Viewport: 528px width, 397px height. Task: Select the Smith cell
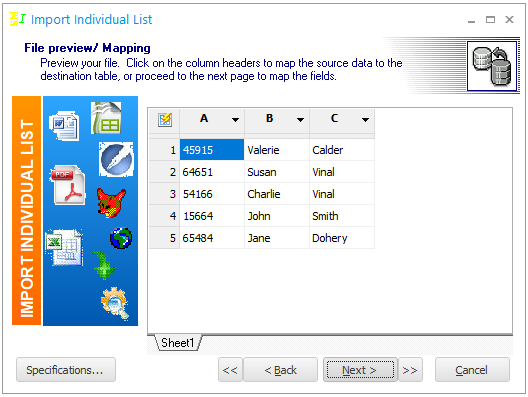342,216
